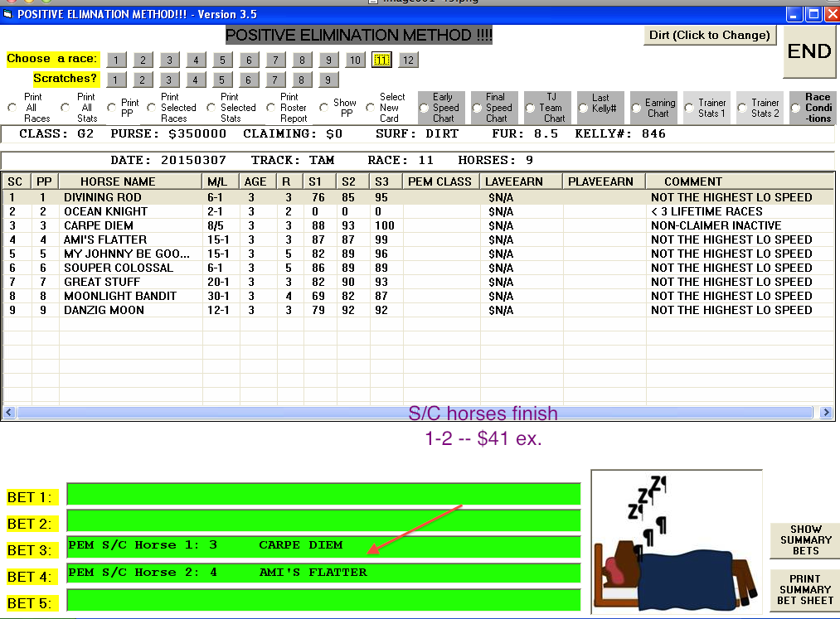Scratch horse number 9
Image resolution: width=840 pixels, height=619 pixels.
pyautogui.click(x=328, y=80)
